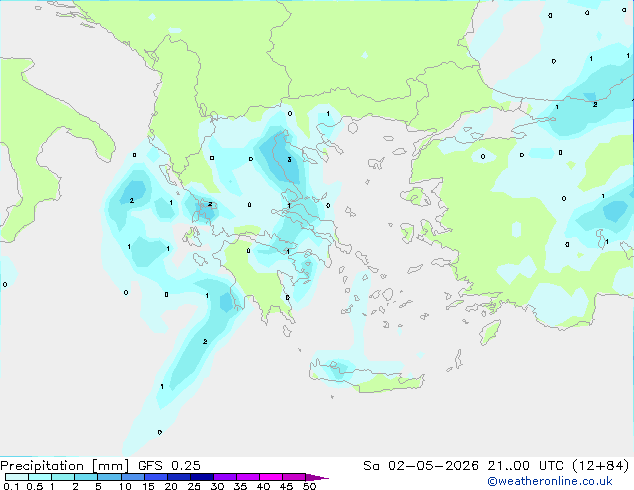Click the '02-05-2026' date text
The width and height of the screenshot is (634, 490).
click(x=433, y=466)
